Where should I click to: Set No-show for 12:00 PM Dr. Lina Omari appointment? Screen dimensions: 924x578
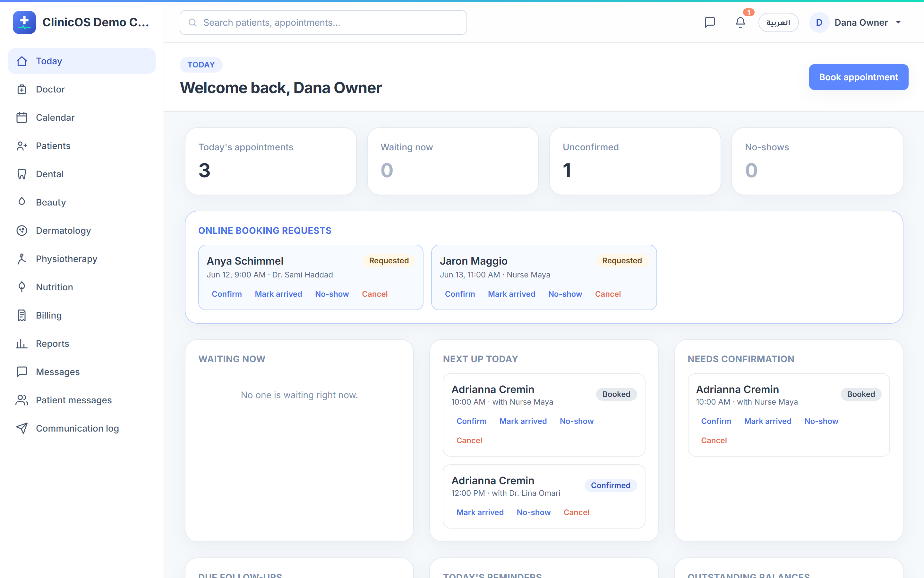(534, 512)
